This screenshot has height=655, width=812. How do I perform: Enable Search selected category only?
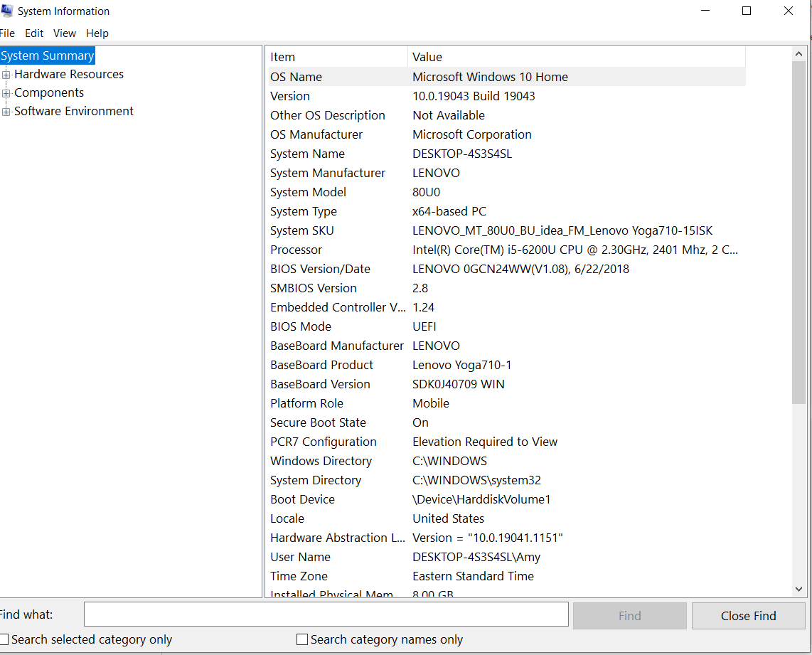click(4, 639)
